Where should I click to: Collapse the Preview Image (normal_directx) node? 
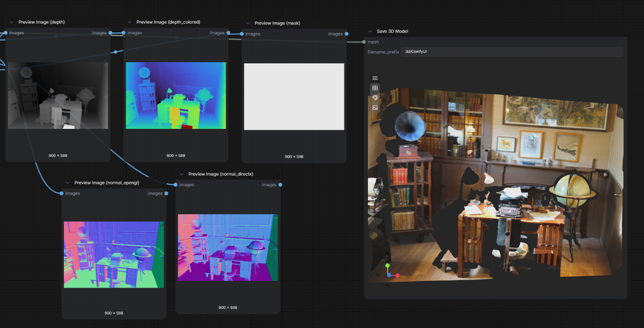point(182,174)
